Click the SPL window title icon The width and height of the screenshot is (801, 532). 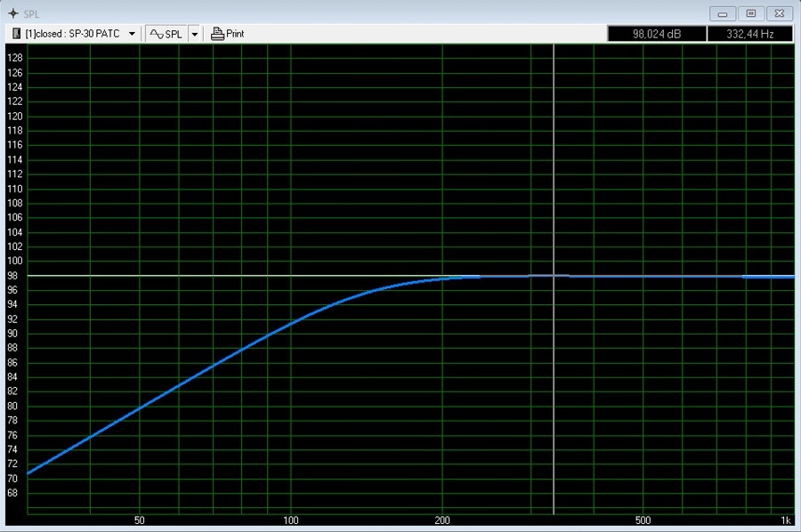pos(13,13)
